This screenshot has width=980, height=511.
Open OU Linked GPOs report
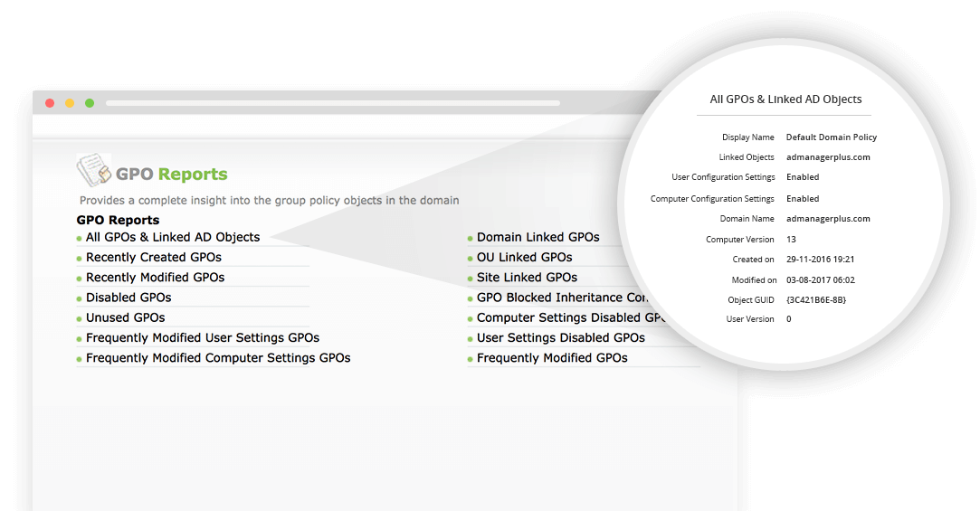coord(524,258)
